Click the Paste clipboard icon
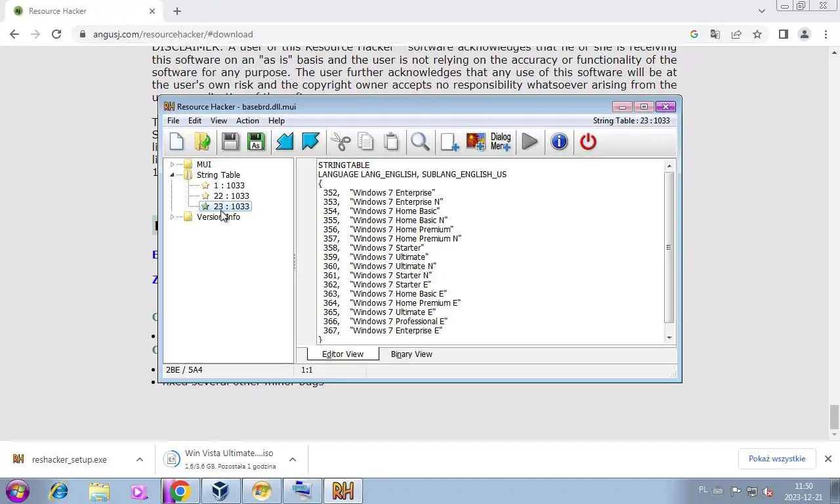This screenshot has height=504, width=840. (391, 142)
